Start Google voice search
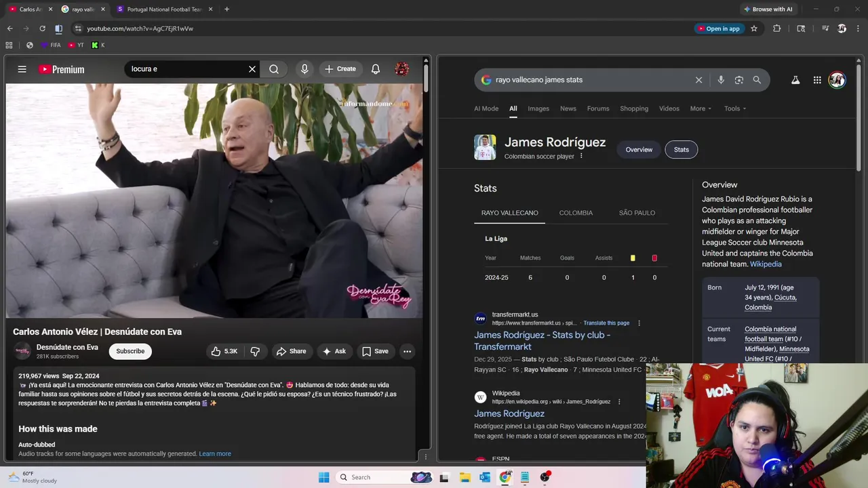This screenshot has width=868, height=488. coord(721,80)
